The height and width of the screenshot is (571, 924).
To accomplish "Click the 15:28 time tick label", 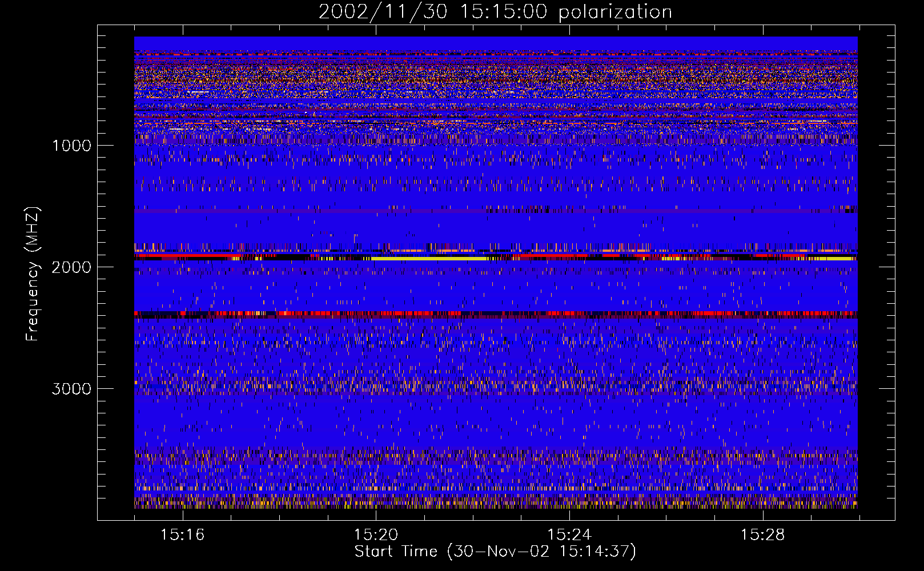I will click(x=762, y=535).
